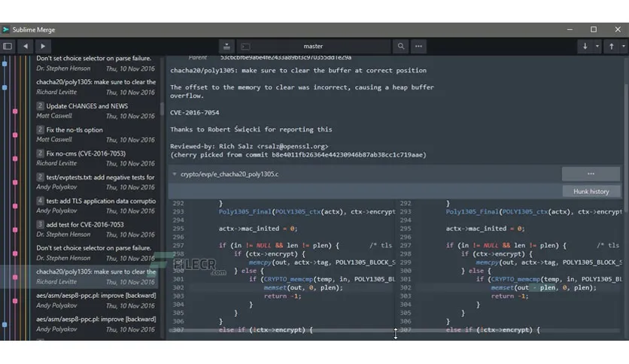
Task: Collapse the e_chacha20_poly1305.c file diff
Action: [175, 174]
